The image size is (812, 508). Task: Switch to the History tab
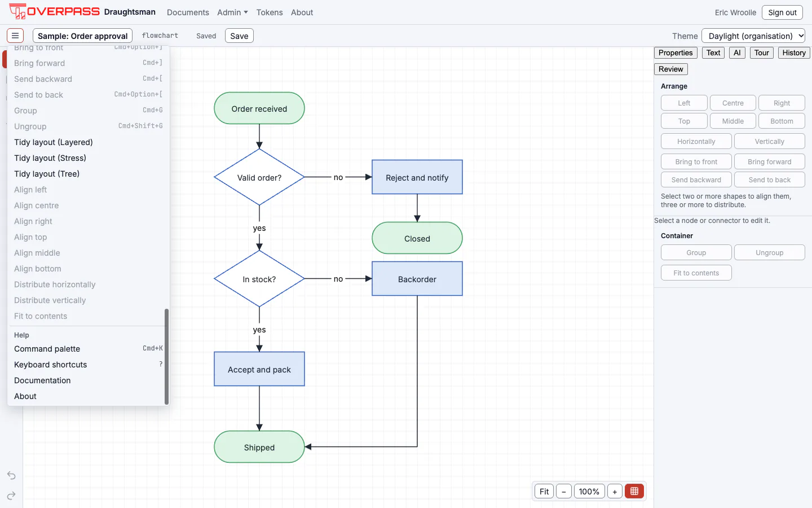coord(794,52)
